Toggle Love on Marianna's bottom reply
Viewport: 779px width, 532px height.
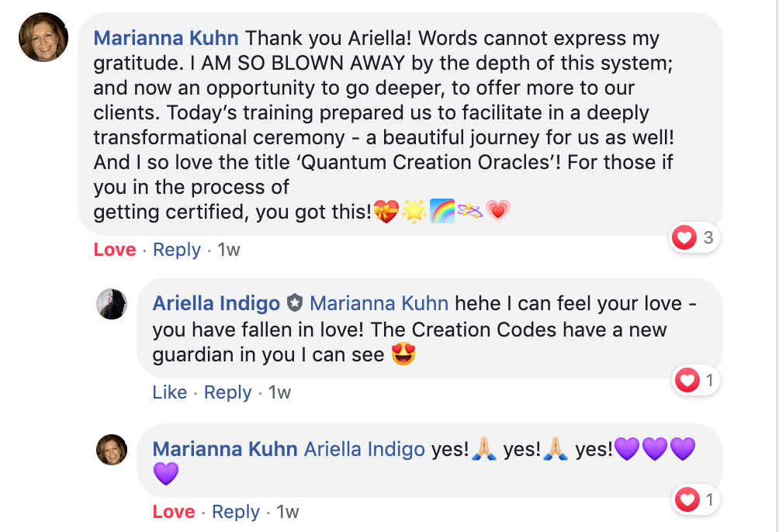point(174,512)
